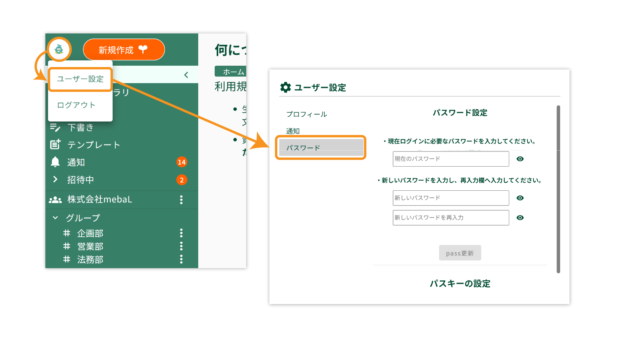The image size is (644, 362).
Task: Open 株式会社mebaL three-dot menu
Action: [x=181, y=200]
